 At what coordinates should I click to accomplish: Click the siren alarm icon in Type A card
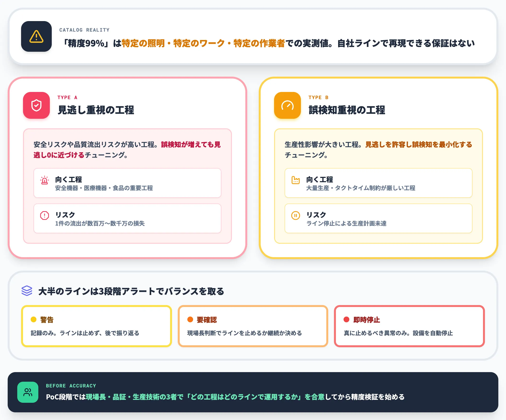click(45, 180)
